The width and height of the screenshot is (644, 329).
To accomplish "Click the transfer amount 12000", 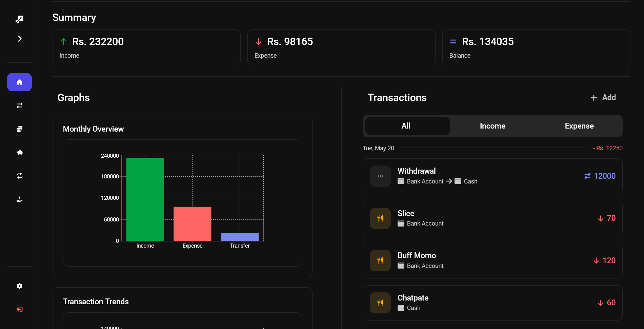I will click(605, 176).
